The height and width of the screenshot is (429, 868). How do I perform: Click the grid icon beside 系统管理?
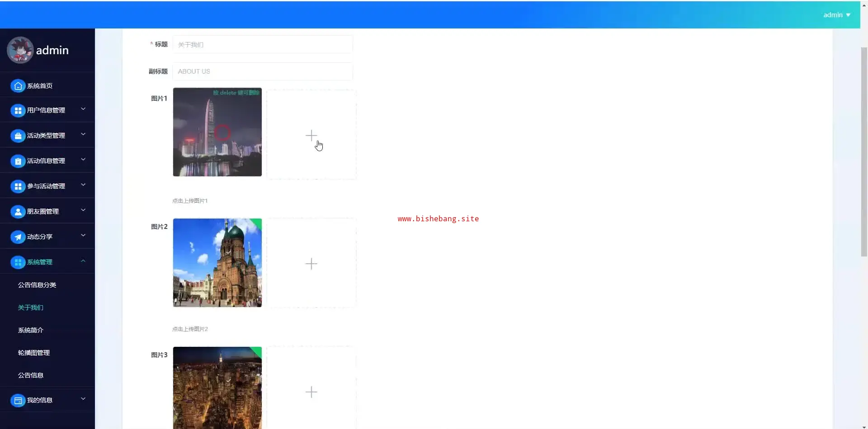[18, 262]
